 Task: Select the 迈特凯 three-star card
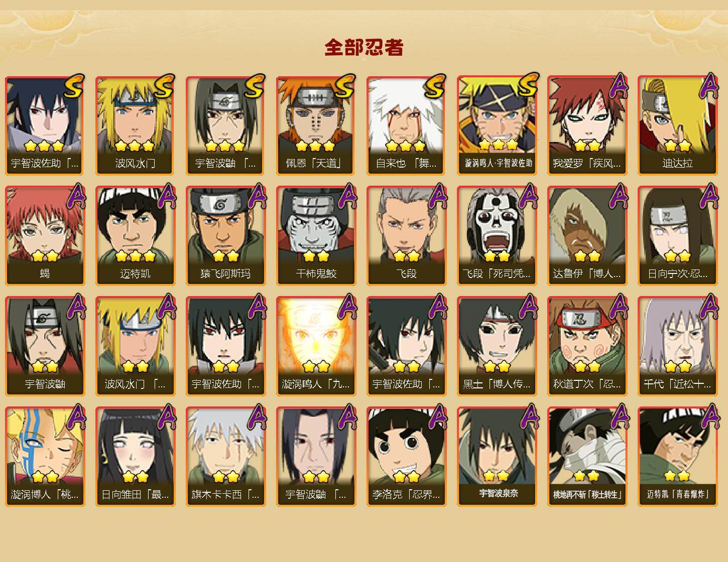pos(135,236)
